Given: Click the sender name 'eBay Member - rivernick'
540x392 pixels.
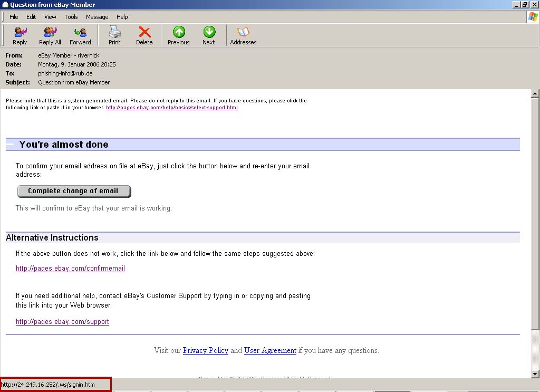Looking at the screenshot, I should (69, 55).
